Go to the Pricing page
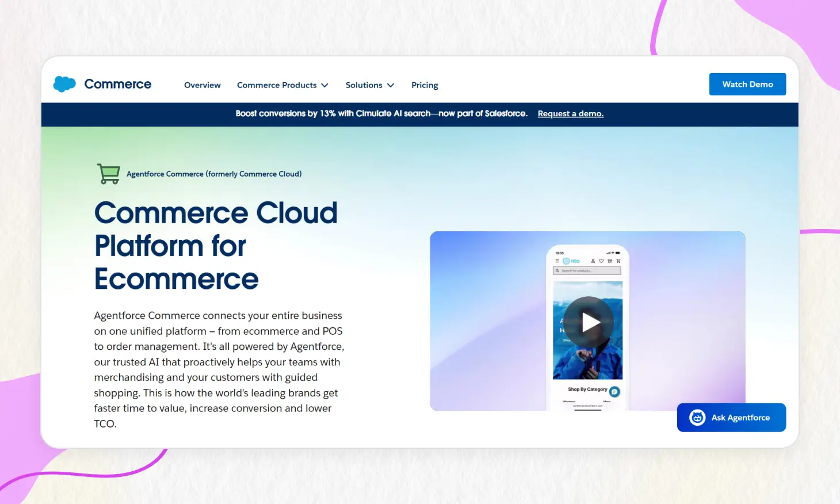Screen dimensions: 840x504 pos(425,85)
